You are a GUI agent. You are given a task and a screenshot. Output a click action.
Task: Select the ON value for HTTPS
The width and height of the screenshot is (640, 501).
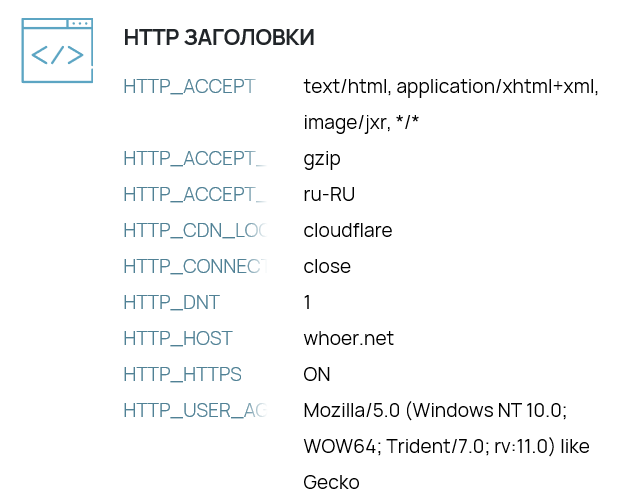tap(317, 374)
